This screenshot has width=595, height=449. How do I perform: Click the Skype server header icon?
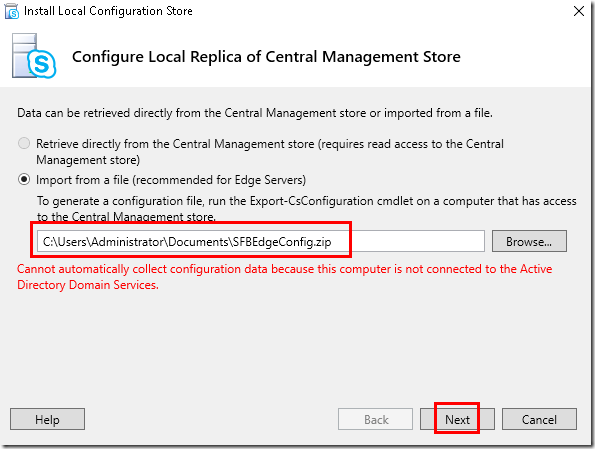point(34,56)
